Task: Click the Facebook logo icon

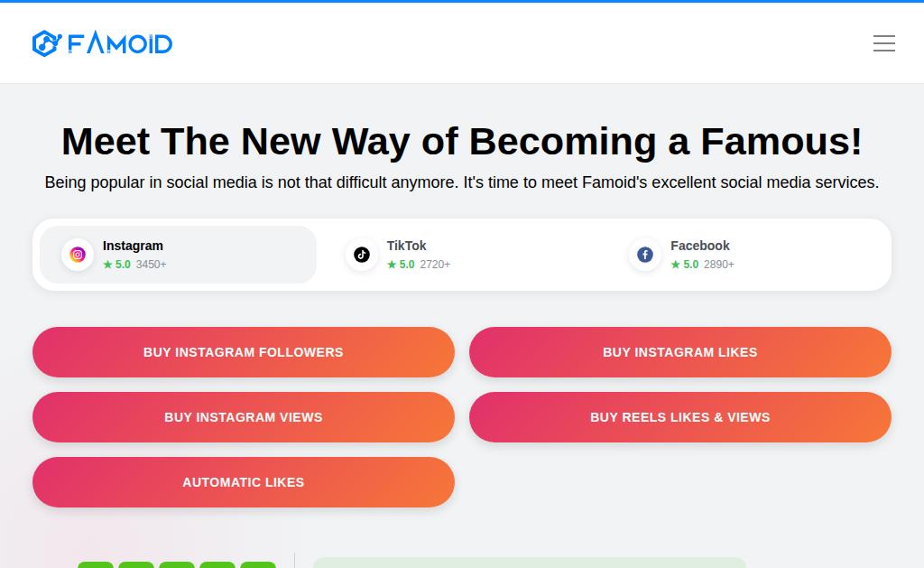Action: [645, 255]
